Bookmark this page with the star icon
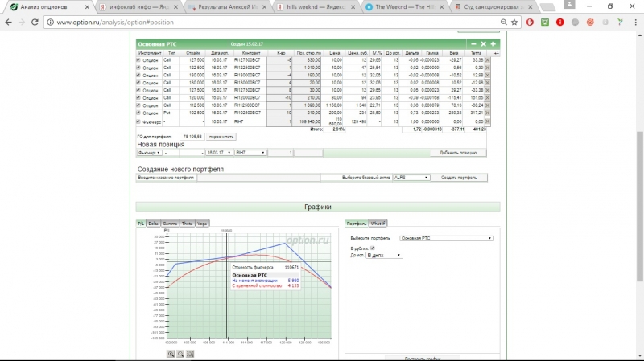 (514, 23)
